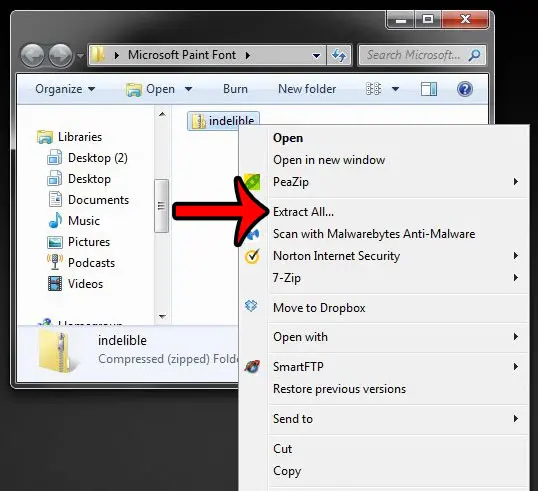Click Burn in the toolbar
This screenshot has width=538, height=491.
click(235, 89)
